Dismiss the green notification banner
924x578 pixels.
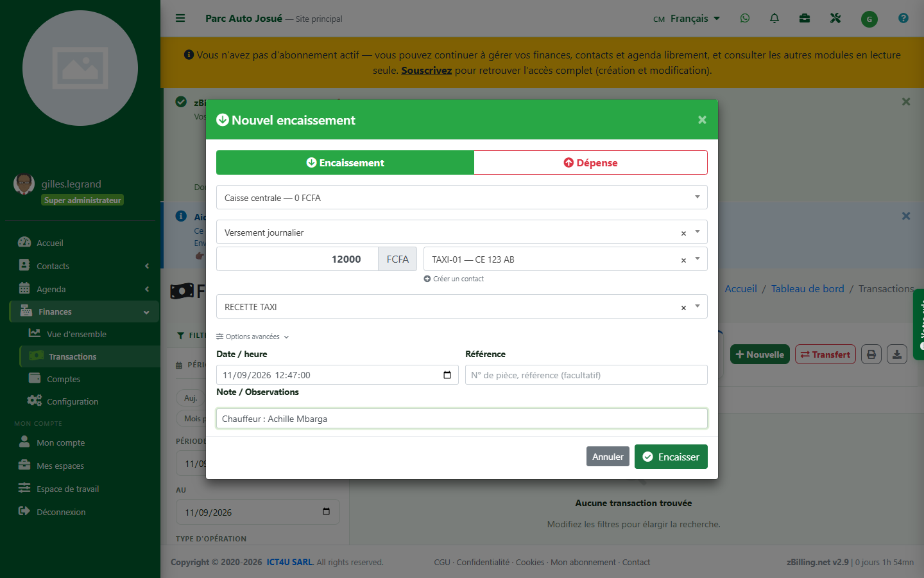click(x=906, y=101)
